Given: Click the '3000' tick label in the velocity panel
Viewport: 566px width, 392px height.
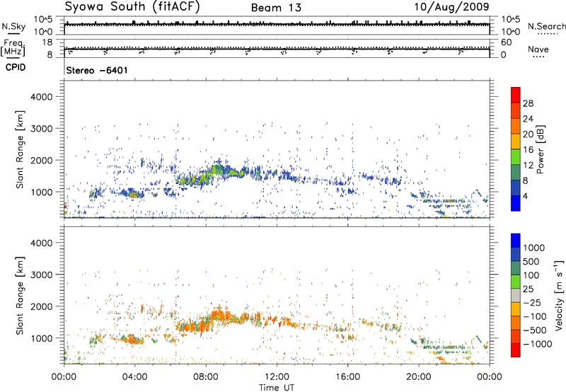Looking at the screenshot, I should (41, 275).
